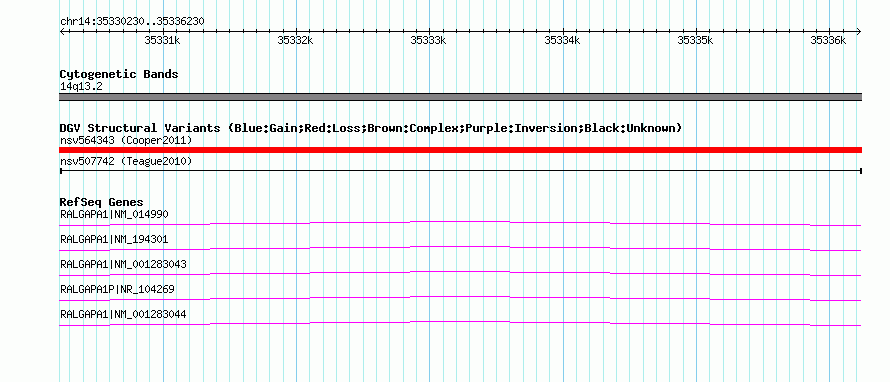Select the DGV Structural Variants track title
The image size is (890, 382).
(371, 128)
